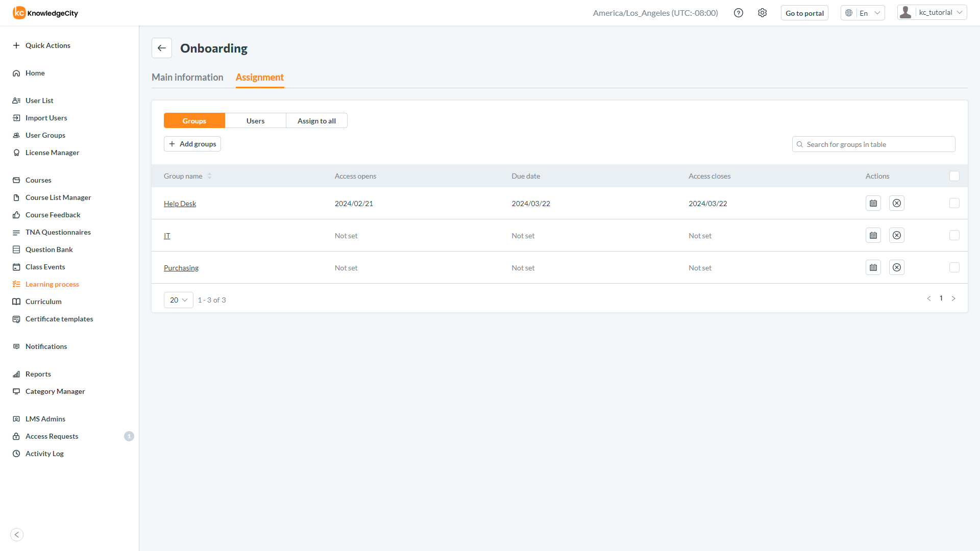Select the checkbox on the IT row
This screenshot has height=551, width=980.
(955, 235)
